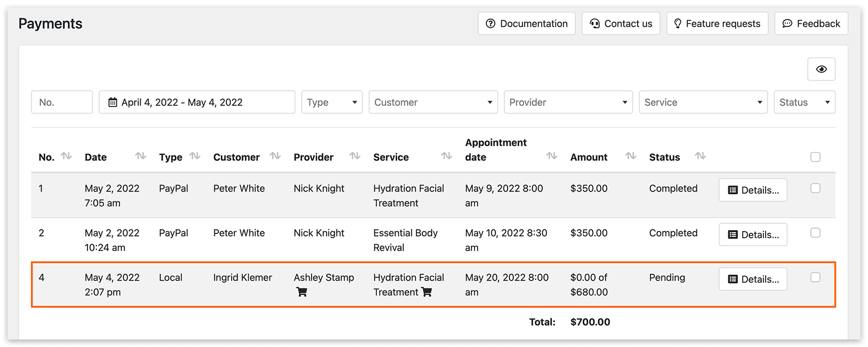Click Essential Body Revival service cell
This screenshot has width=868, height=347.
[405, 240]
